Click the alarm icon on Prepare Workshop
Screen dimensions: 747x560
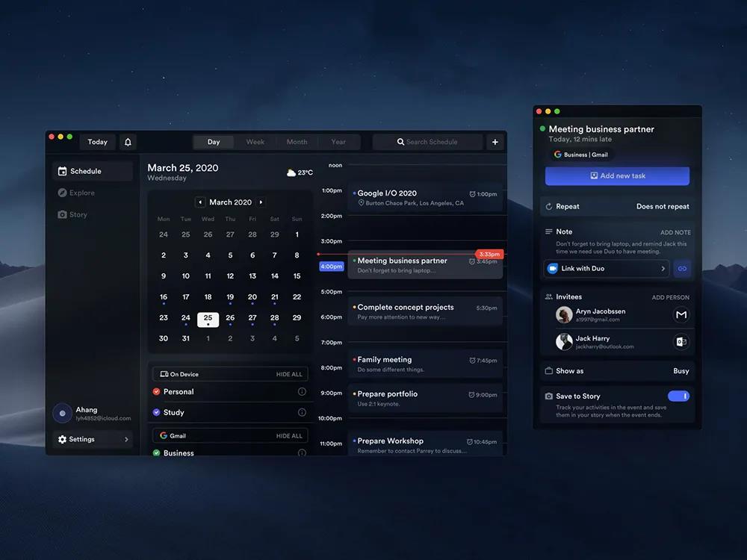click(x=470, y=442)
